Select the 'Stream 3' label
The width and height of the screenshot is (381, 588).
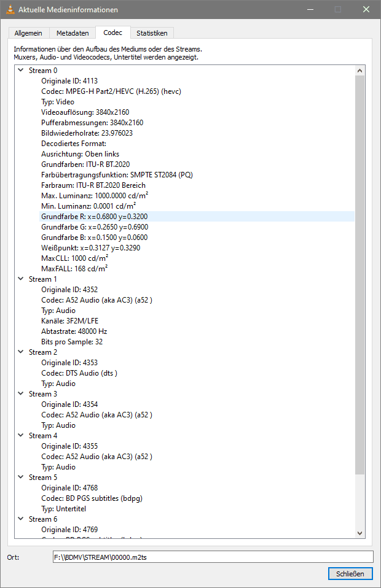tap(43, 394)
